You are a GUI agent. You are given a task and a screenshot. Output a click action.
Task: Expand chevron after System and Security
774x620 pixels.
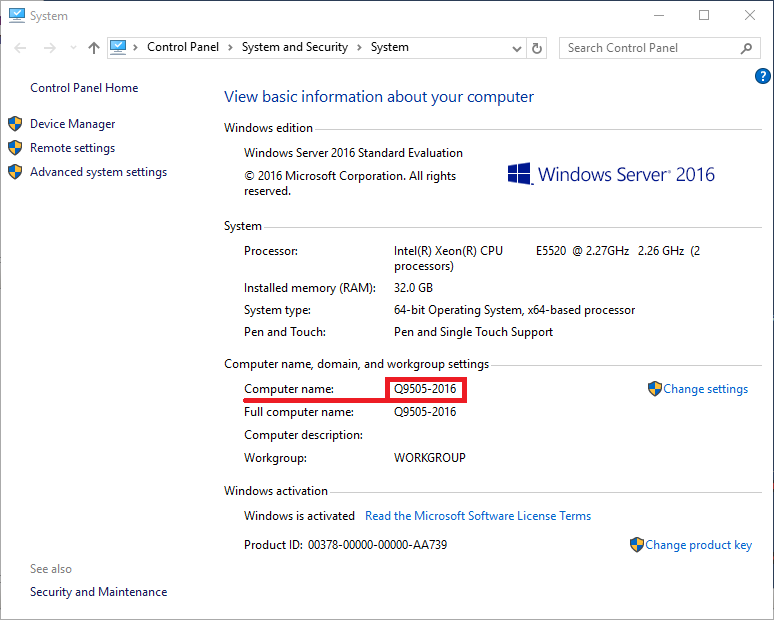pyautogui.click(x=359, y=47)
